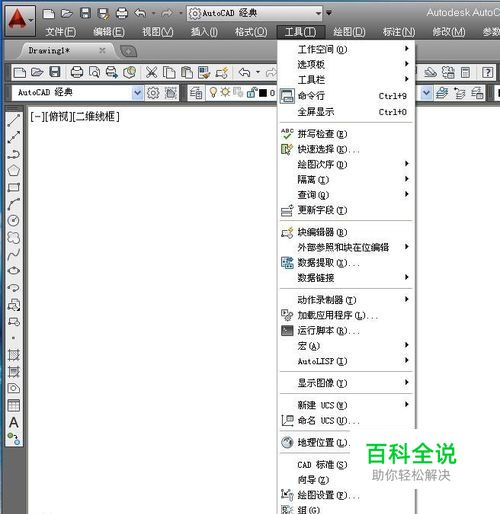
Task: Choose 快速选择 menu entry
Action: click(x=346, y=149)
